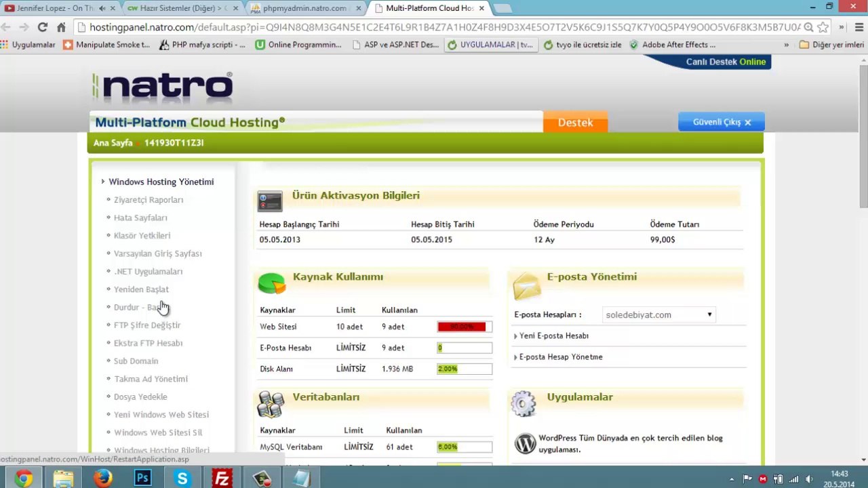Show more bookmarks with the chevron
This screenshot has height=488, width=868.
[x=787, y=45]
